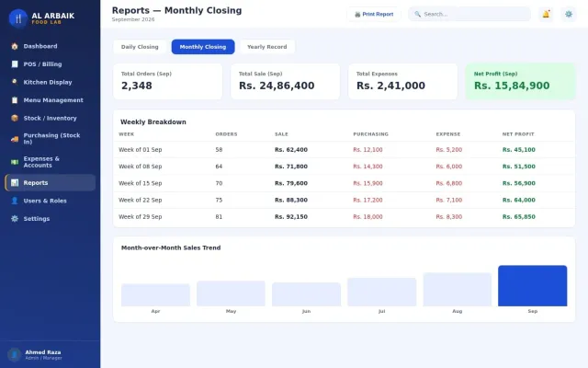Click the Apr bar in sales trend

[155, 295]
